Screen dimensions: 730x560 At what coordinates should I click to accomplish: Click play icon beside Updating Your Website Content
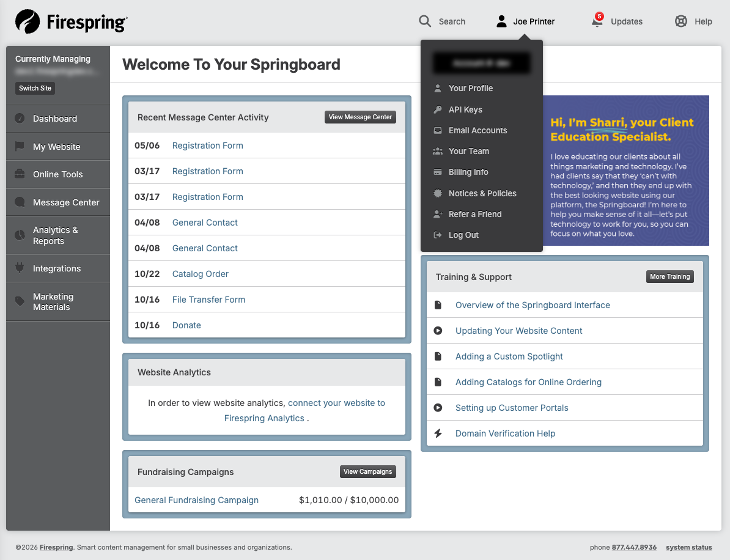click(x=438, y=331)
